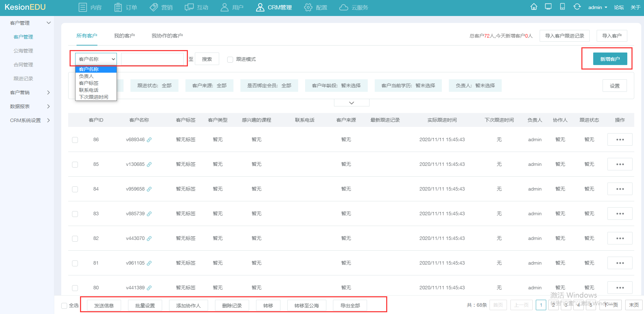
Task: Open the 用户 user icon
Action: (x=224, y=7)
